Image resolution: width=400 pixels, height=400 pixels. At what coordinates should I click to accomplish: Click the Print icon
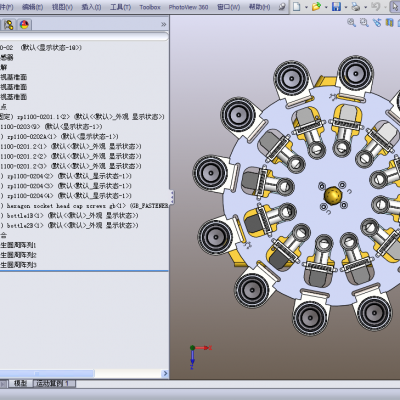click(x=356, y=6)
